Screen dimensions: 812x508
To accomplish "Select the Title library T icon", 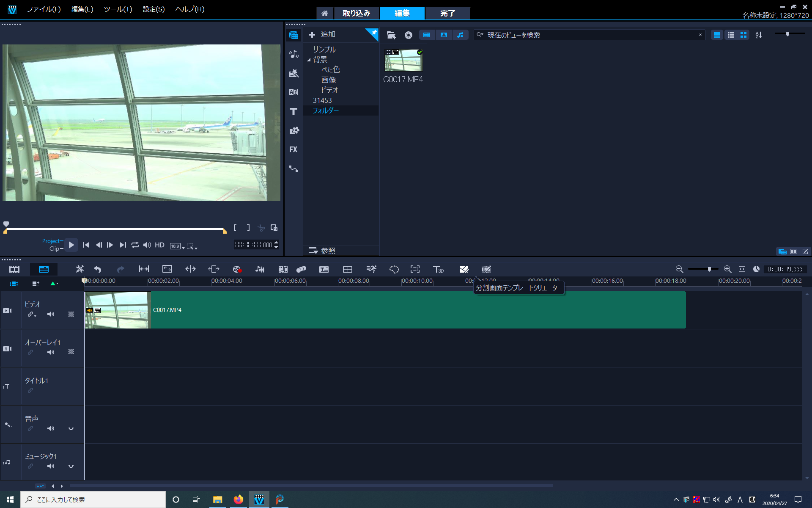I will pos(293,111).
